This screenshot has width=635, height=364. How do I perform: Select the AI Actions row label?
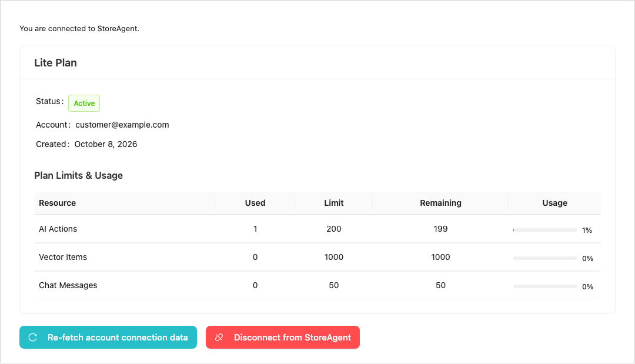click(58, 229)
